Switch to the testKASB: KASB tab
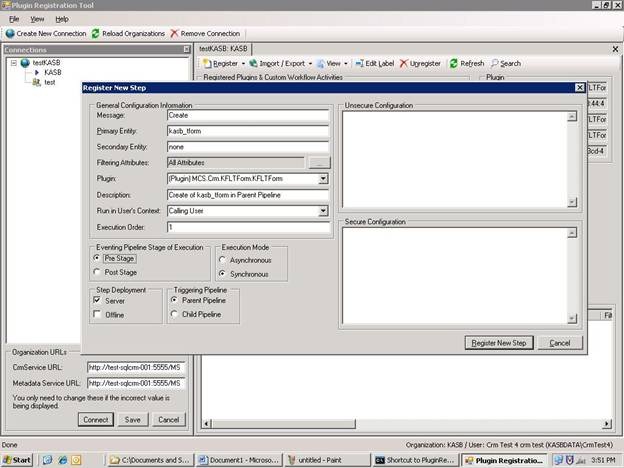The height and width of the screenshot is (468, 624). 223,49
